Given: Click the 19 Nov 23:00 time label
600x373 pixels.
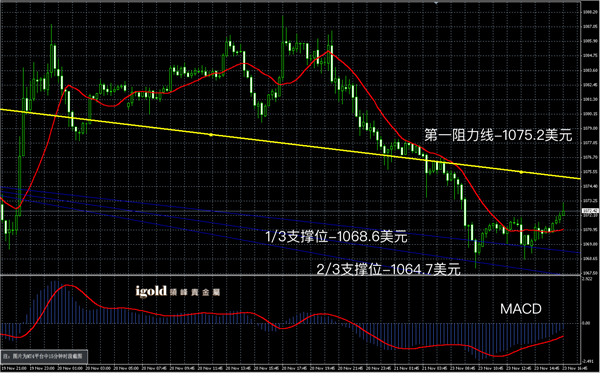Looking at the screenshot, I should pos(42,368).
